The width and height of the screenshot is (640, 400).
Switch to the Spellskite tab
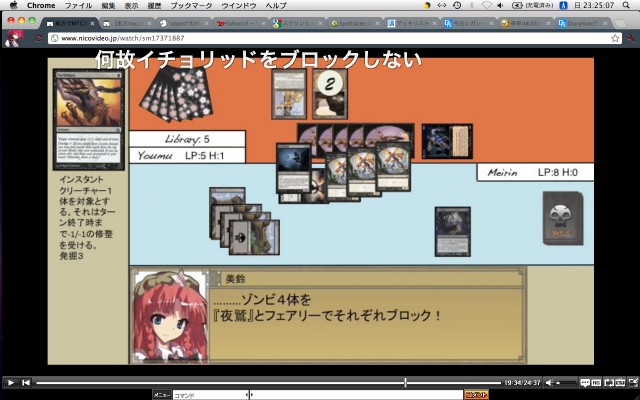(353, 24)
